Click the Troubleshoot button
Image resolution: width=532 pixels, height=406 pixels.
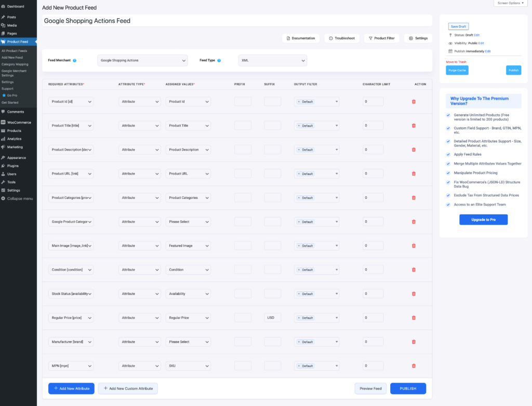click(342, 38)
